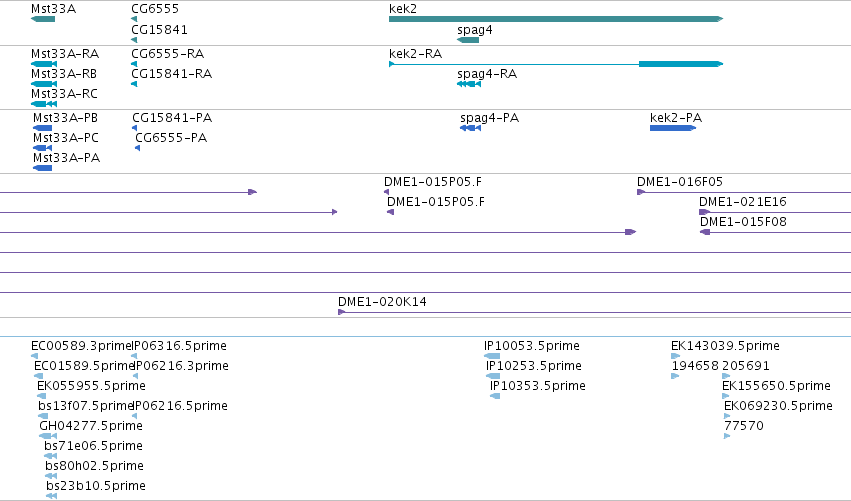Click the kek2-PA protein bar

point(673,128)
